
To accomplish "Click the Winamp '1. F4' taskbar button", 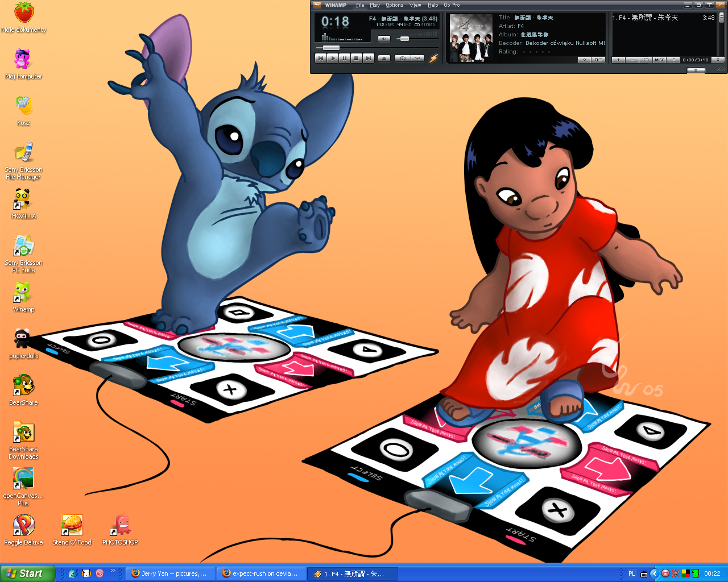I will [x=353, y=573].
